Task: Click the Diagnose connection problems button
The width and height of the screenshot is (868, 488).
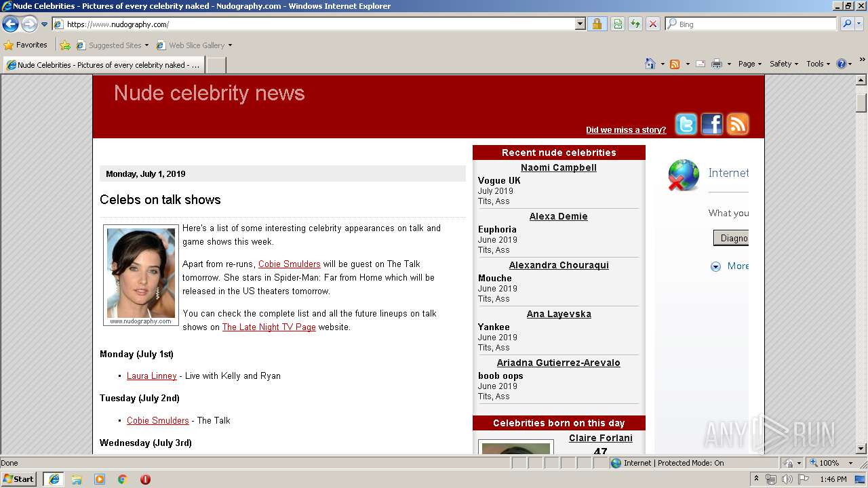Action: click(731, 238)
